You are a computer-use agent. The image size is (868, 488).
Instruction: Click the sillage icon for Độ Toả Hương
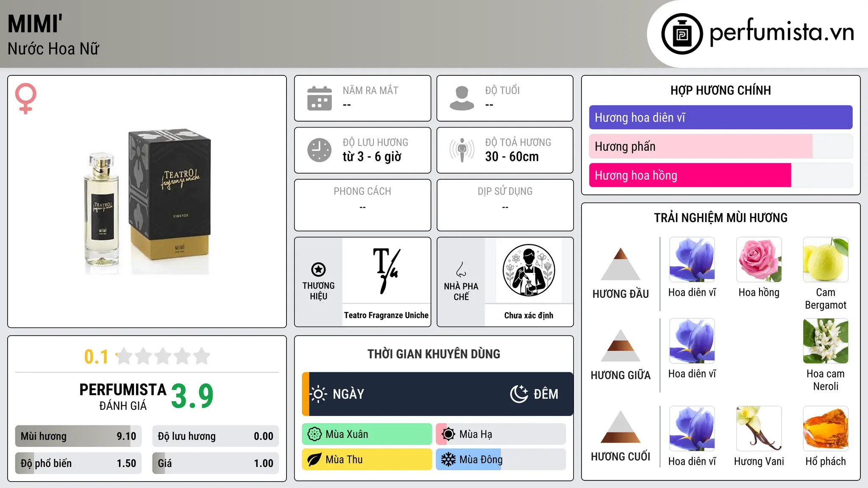click(462, 150)
